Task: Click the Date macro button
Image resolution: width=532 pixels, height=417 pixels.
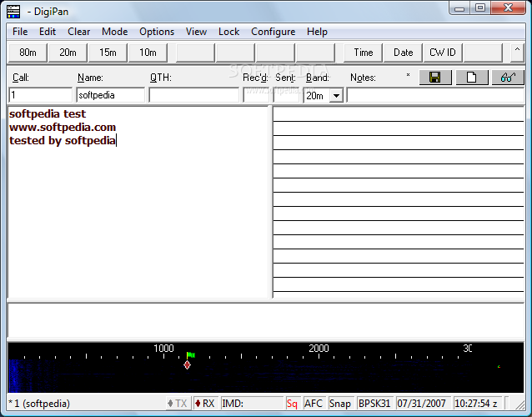Action: tap(403, 53)
